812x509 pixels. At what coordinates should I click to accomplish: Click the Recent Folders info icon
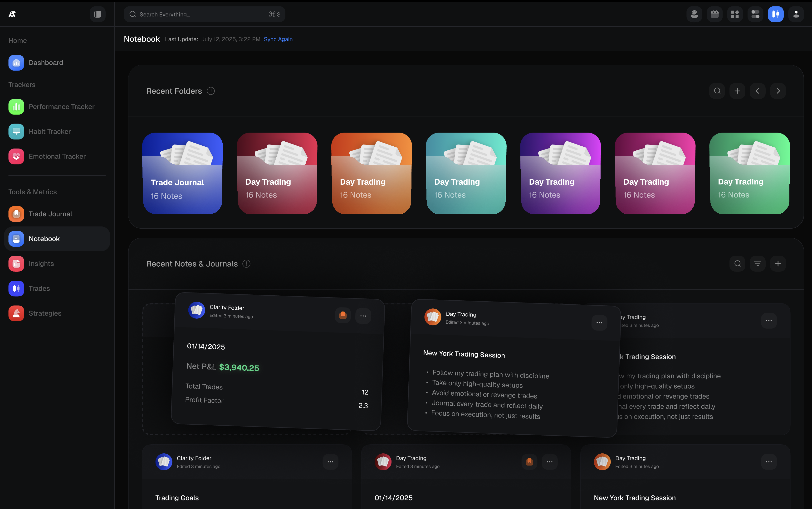click(x=210, y=91)
